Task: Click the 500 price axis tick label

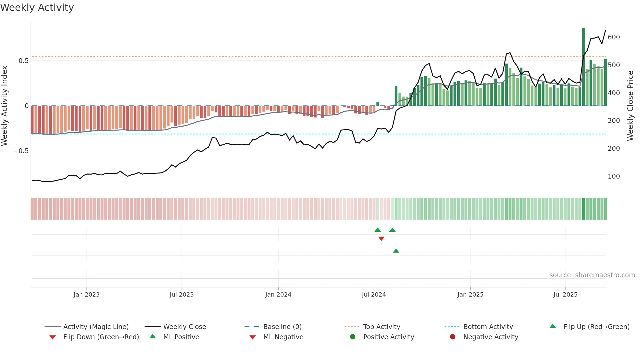Action: (614, 65)
